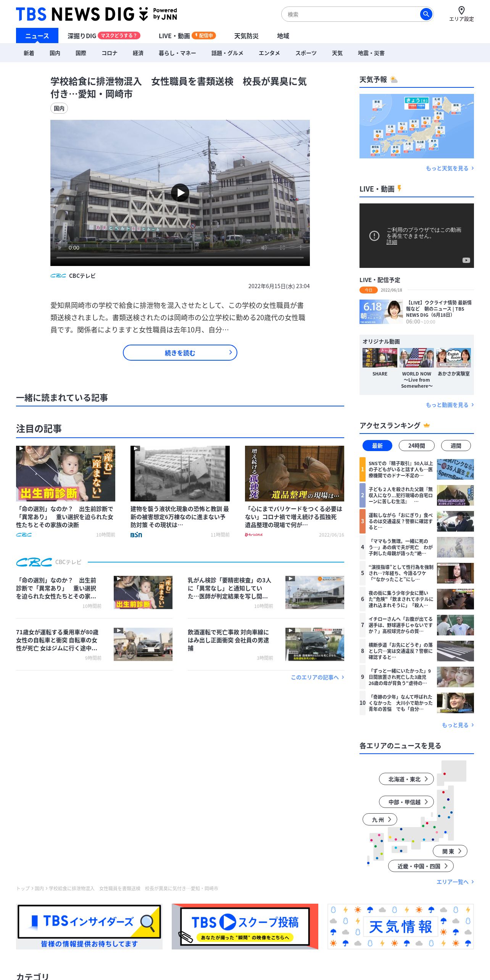Screen dimensions: 490x980
Task: Open the 飲酒運転で死亡事故 article link
Action: [228, 640]
